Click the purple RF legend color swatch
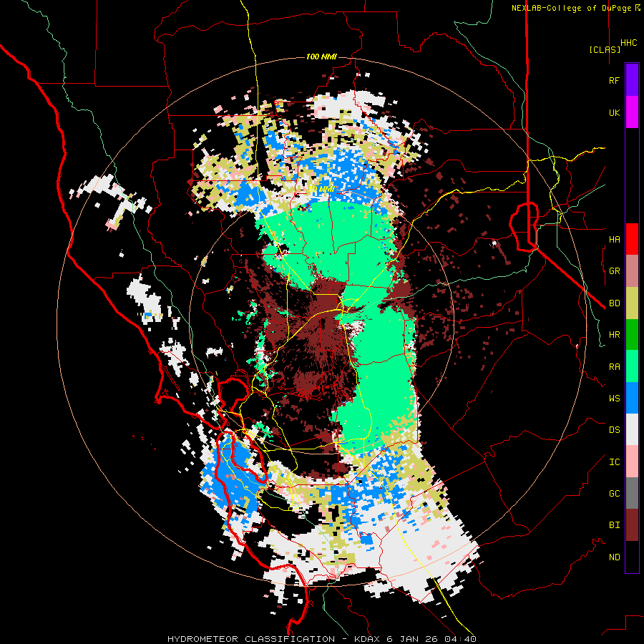 click(x=632, y=80)
